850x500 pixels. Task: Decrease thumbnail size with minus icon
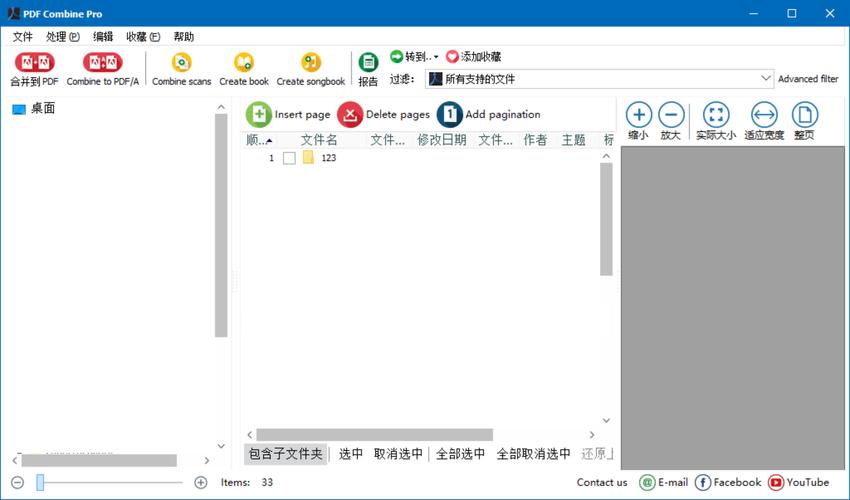tap(17, 482)
